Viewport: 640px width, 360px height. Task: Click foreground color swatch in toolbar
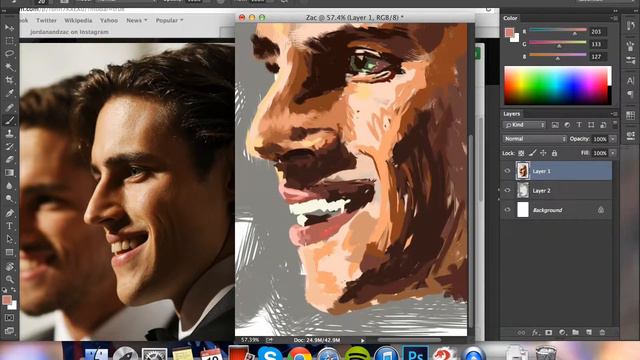coord(7,300)
